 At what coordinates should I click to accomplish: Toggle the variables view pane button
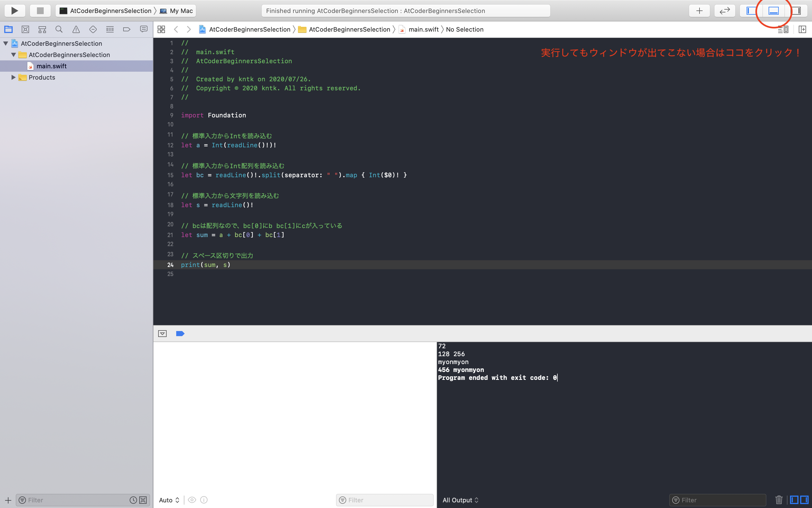[x=794, y=500]
